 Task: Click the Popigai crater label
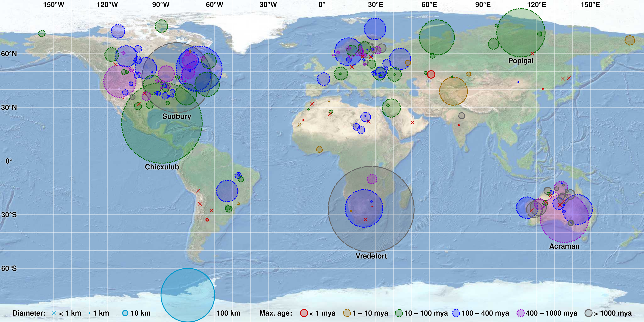521,61
